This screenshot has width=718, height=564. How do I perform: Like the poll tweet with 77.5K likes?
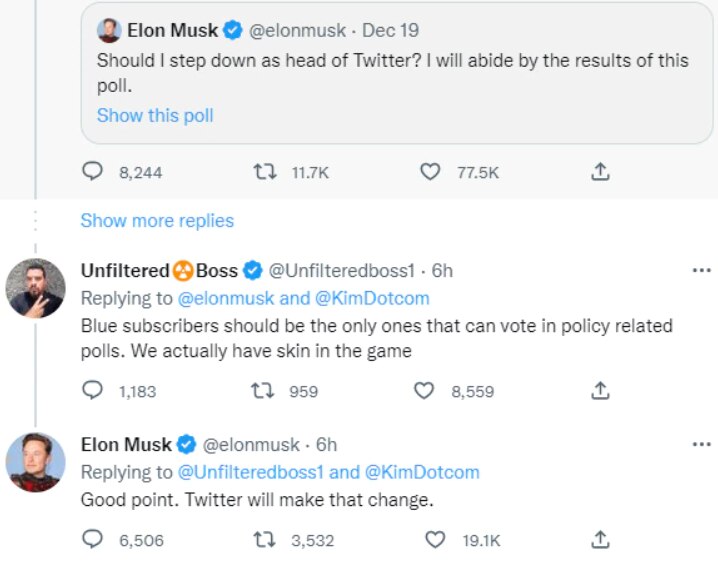pos(430,172)
